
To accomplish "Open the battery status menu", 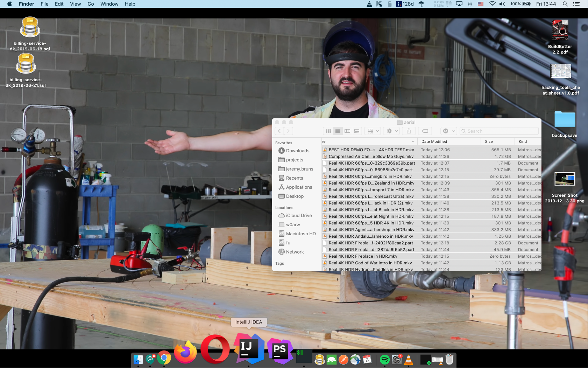I will coord(520,4).
